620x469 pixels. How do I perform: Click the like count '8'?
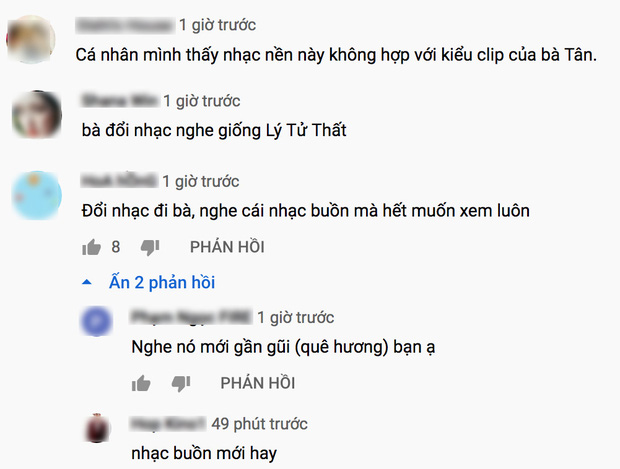coord(115,247)
